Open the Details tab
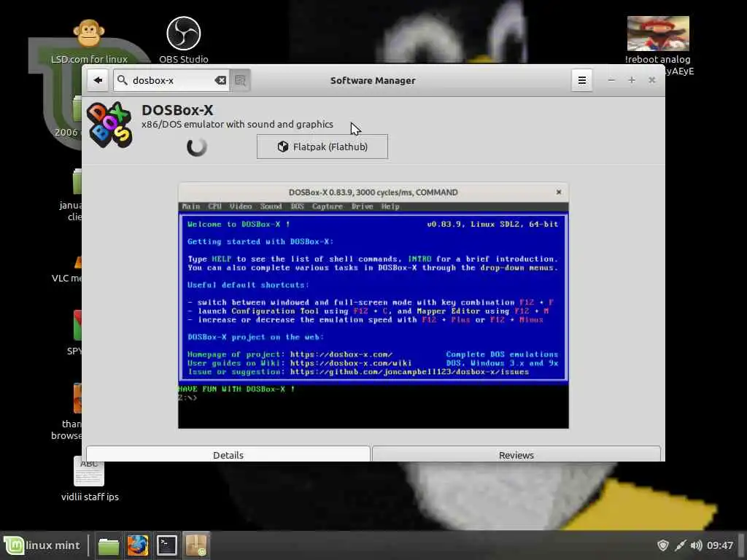Screen dimensions: 747x560 (228, 455)
